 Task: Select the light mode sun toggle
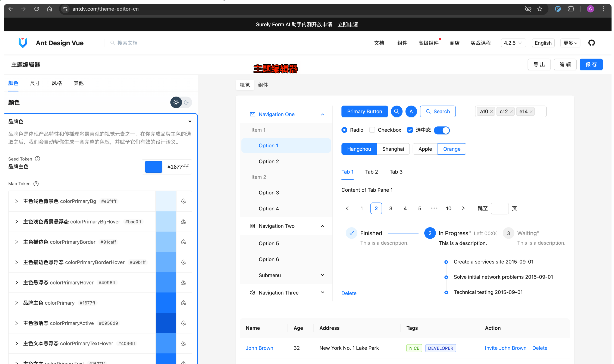tap(176, 102)
